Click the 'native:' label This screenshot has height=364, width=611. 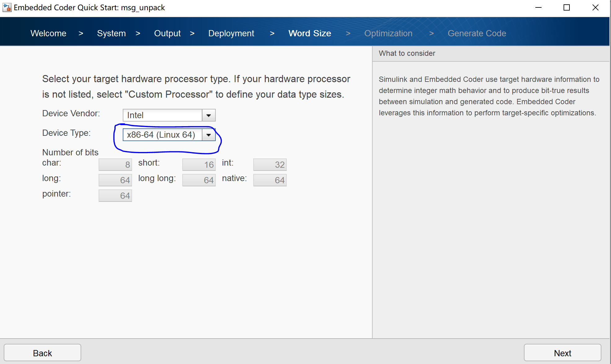click(234, 178)
